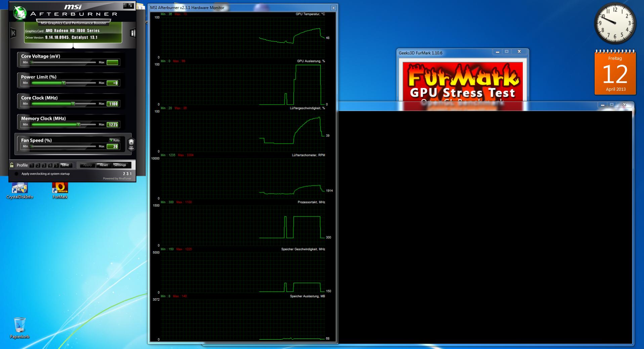Close the Geeks3D FurMark window
Screen dimensions: 644x349
click(x=519, y=52)
